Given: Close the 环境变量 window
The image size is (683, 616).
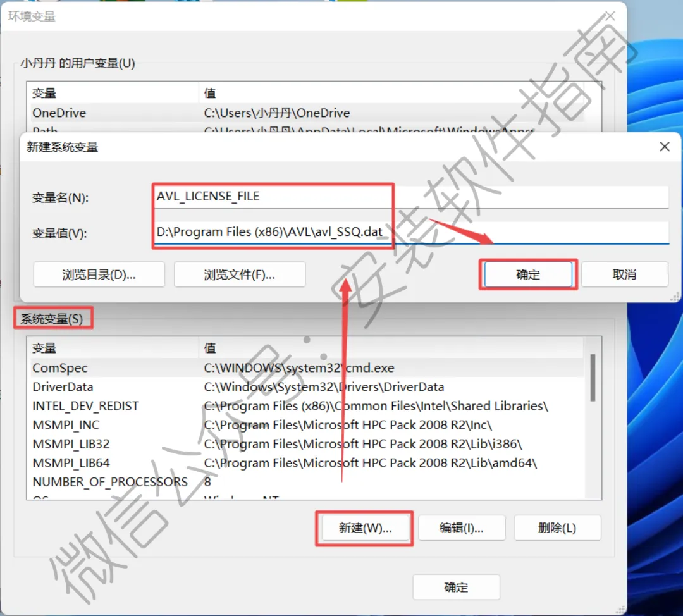Looking at the screenshot, I should click(x=610, y=16).
